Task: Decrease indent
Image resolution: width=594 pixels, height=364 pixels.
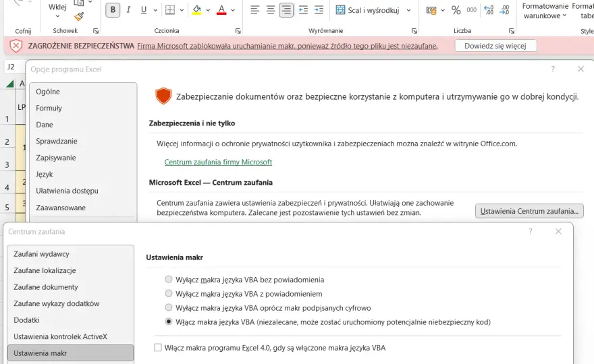Action: (304, 10)
